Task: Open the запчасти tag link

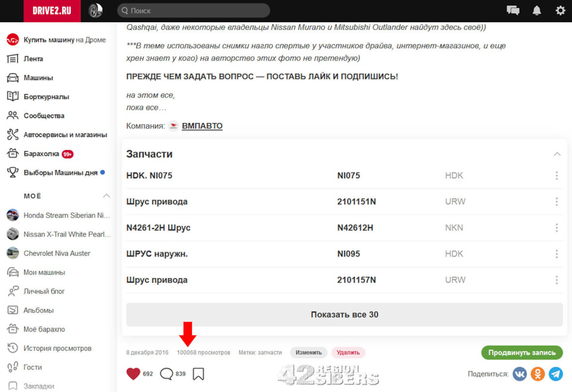Action: [x=269, y=353]
